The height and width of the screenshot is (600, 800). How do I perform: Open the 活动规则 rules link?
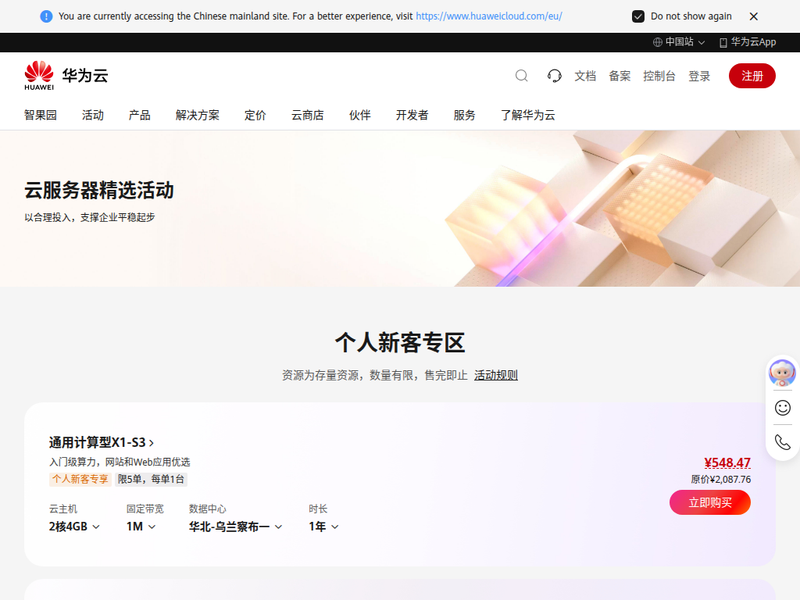[x=496, y=376]
